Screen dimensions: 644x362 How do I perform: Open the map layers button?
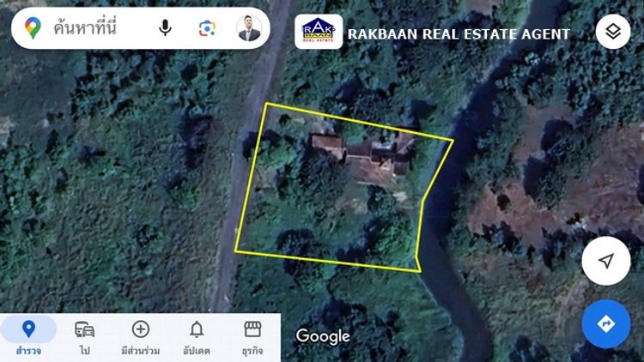pos(613,32)
